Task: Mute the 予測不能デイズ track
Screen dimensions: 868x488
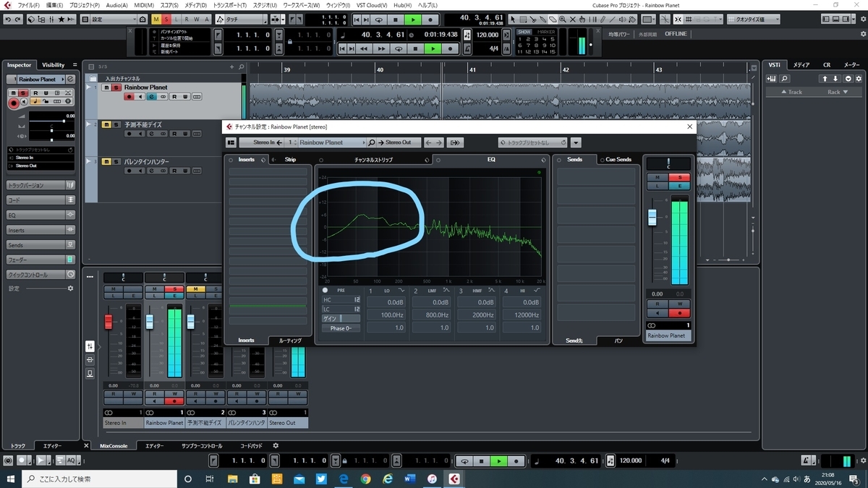Action: coord(106,124)
